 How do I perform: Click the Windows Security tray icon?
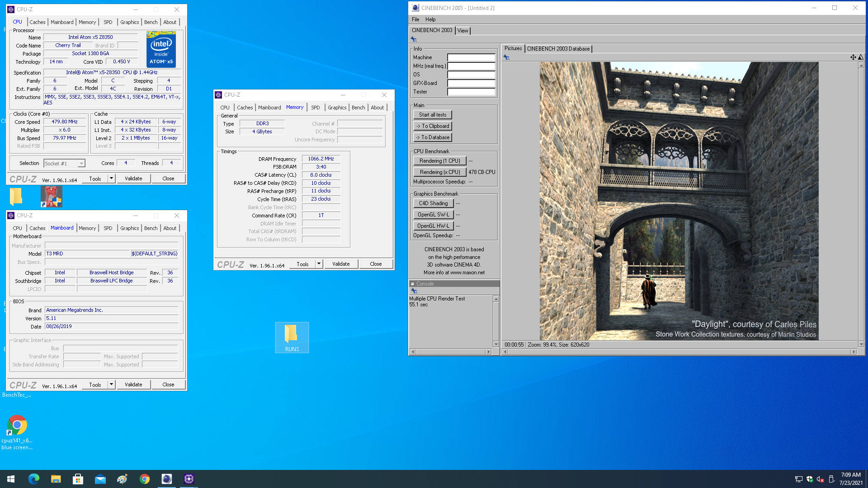click(809, 479)
